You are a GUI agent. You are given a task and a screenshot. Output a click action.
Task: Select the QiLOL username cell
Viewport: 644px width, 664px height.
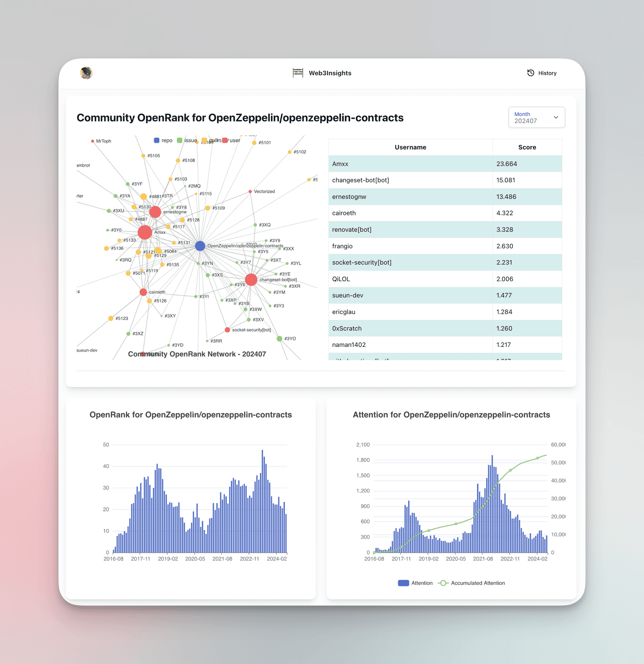pos(411,279)
